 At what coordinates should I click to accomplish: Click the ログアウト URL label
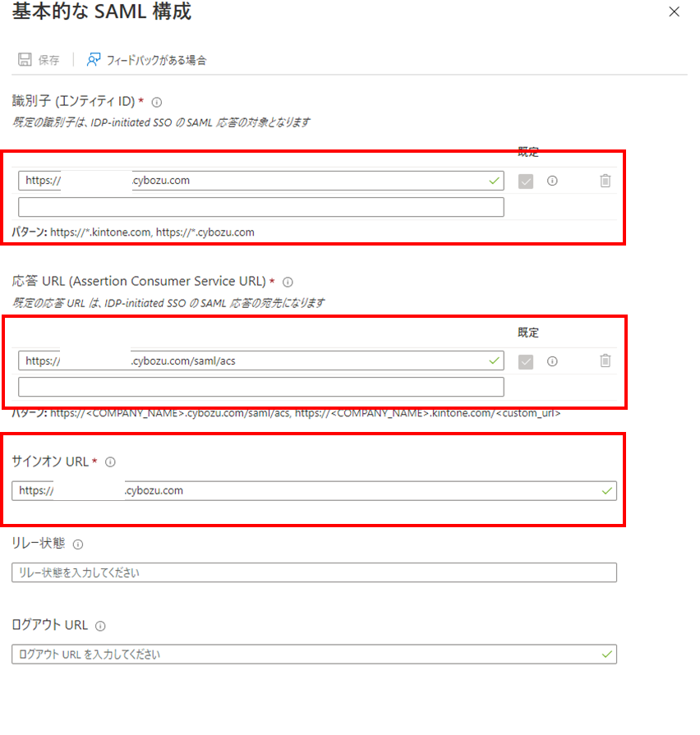[x=49, y=625]
